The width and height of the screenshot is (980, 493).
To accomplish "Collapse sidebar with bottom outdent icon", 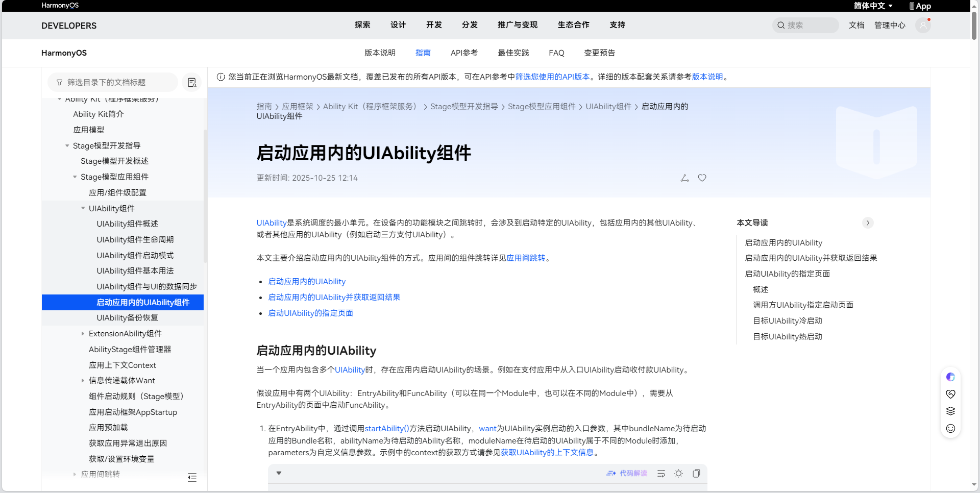I will coord(192,478).
